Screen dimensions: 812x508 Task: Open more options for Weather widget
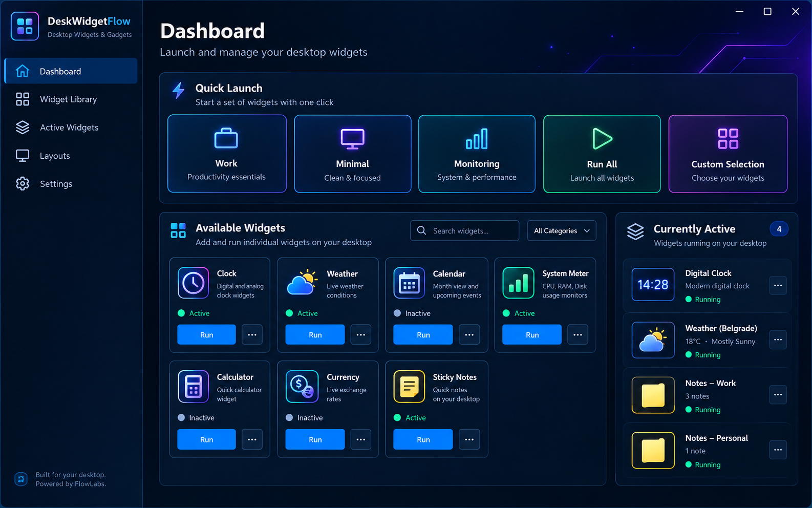pyautogui.click(x=361, y=334)
